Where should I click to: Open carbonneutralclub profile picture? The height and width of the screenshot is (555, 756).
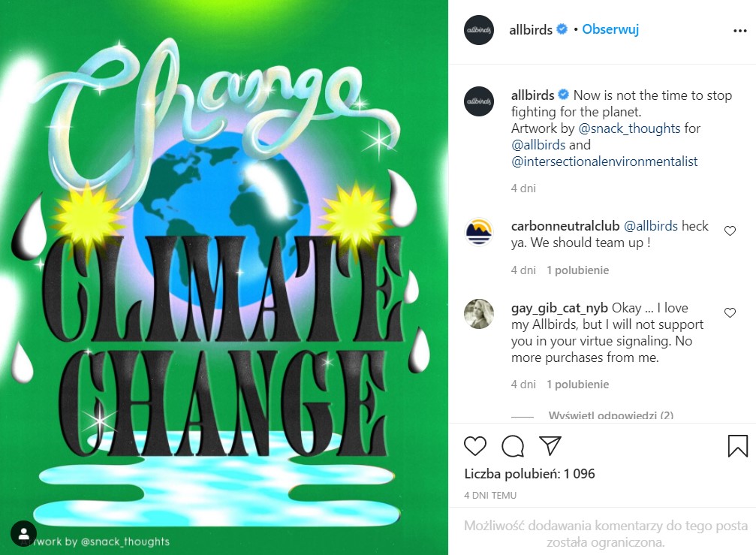pos(479,233)
